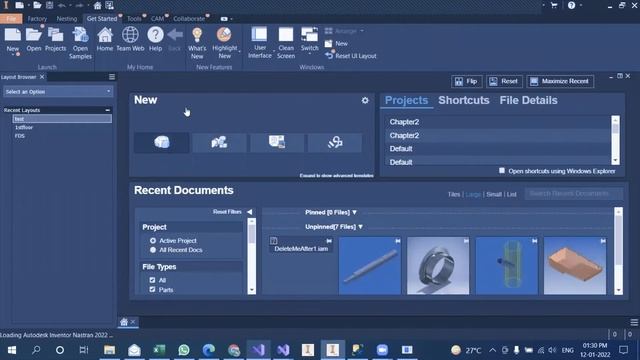This screenshot has width=640, height=360.
Task: Select 1stfloor in Recent Layouts
Action: pyautogui.click(x=24, y=127)
